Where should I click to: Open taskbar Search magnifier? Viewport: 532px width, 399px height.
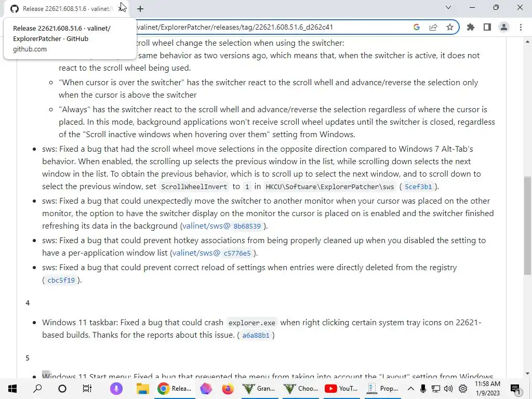point(37,389)
